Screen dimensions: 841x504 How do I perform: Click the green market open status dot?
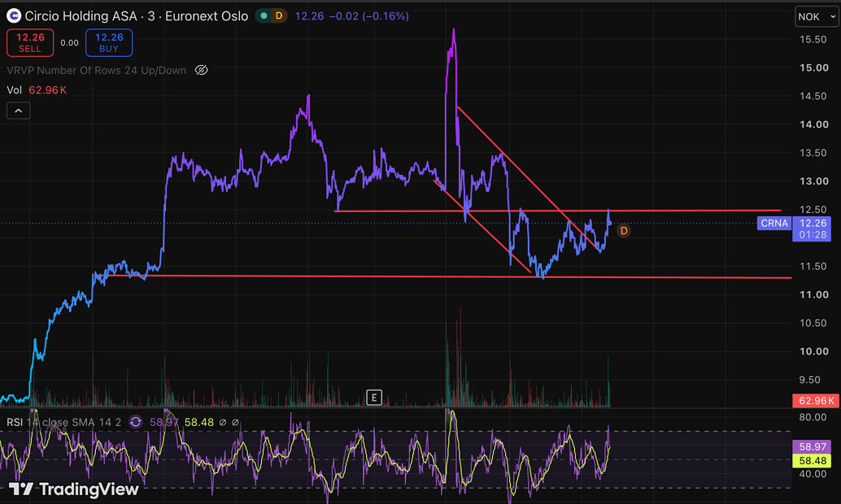(264, 16)
